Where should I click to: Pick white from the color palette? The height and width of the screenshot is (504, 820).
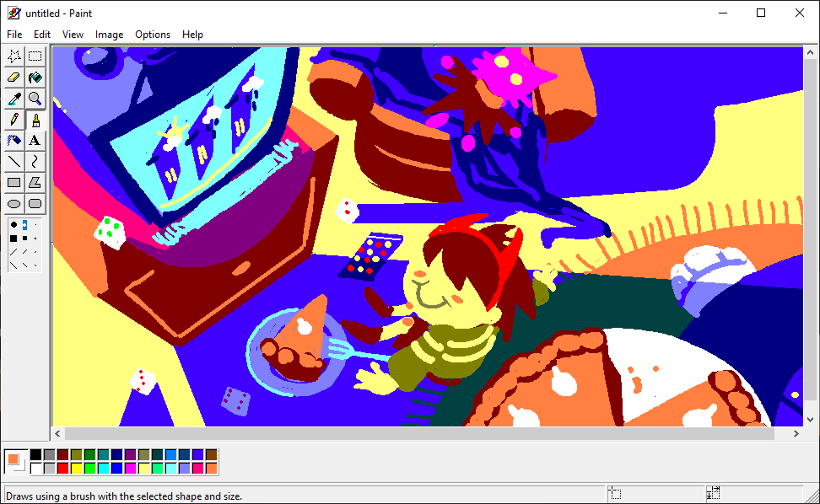coord(35,469)
